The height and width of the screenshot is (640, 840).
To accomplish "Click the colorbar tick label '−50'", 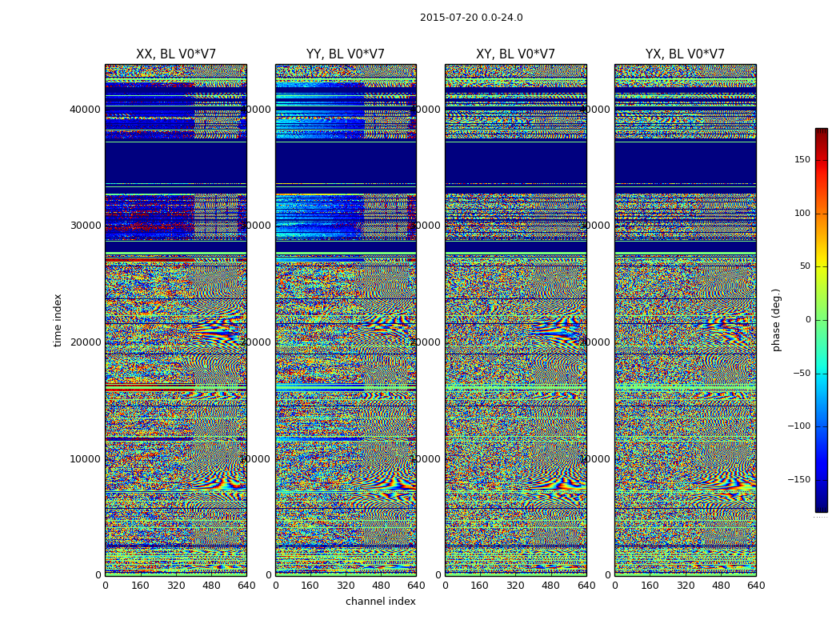I will click(802, 374).
